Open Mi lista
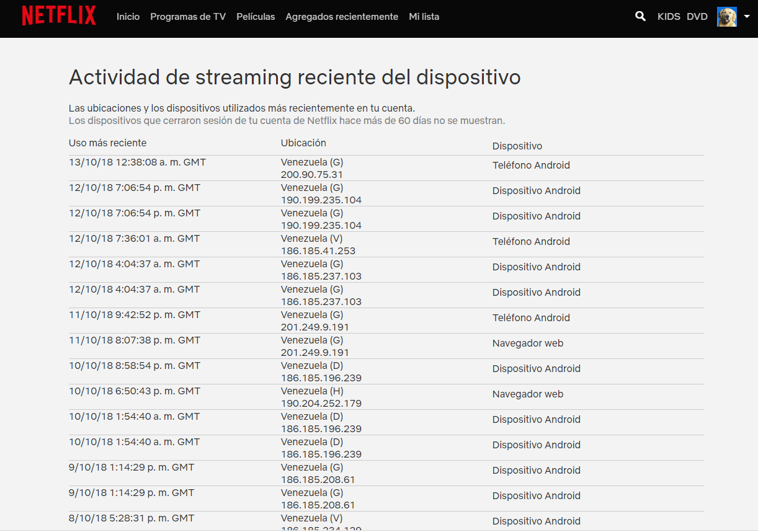The image size is (758, 532). (424, 17)
